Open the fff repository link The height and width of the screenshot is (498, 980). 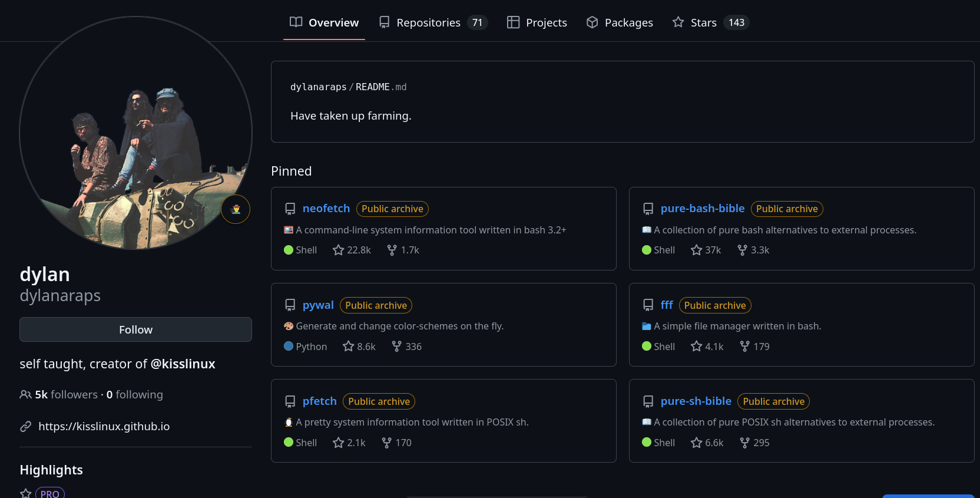coord(667,305)
